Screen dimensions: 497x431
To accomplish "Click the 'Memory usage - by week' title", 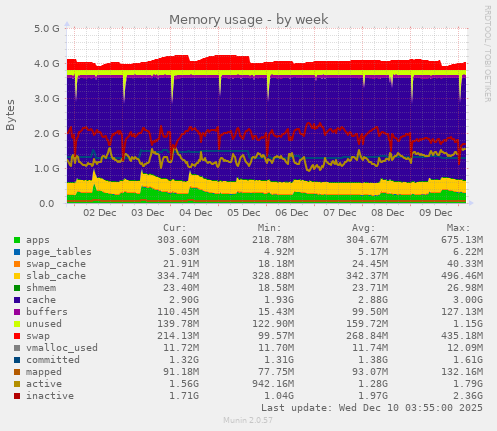I will point(249,20).
